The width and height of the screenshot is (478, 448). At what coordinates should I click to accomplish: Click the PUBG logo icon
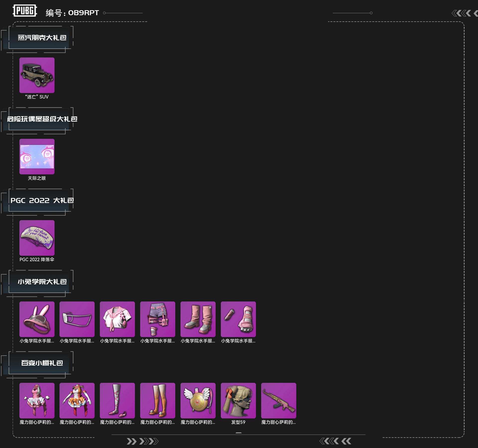25,11
